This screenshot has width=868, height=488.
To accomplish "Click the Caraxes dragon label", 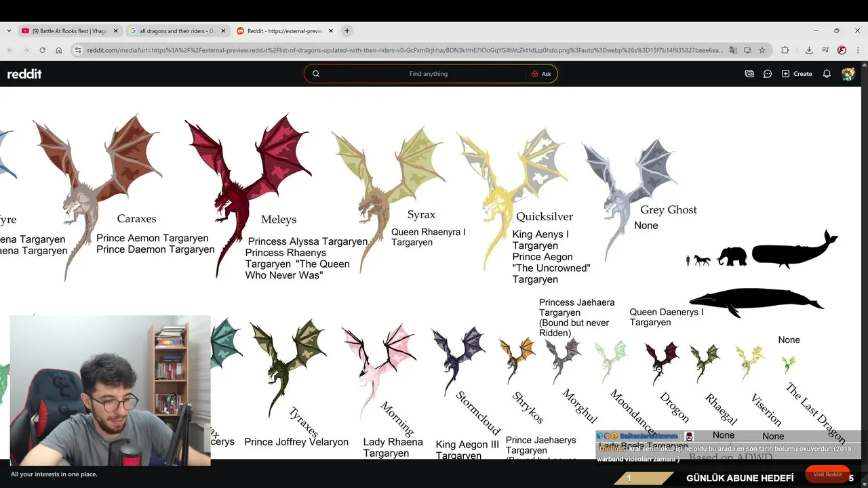I will pos(136,218).
